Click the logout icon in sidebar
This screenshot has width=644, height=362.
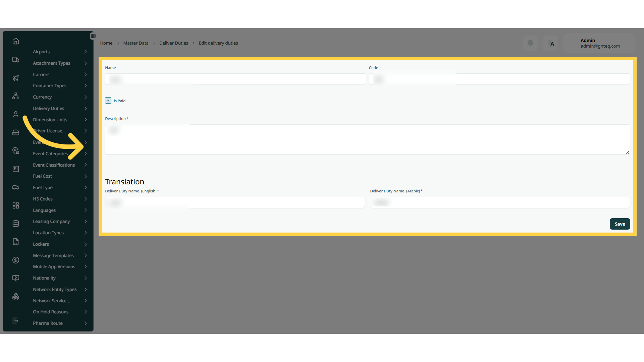pyautogui.click(x=15, y=321)
